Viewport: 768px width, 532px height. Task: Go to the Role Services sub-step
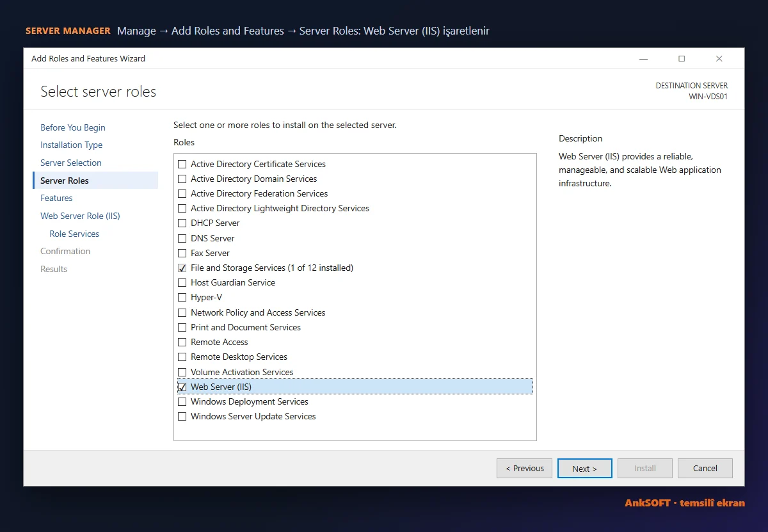[74, 234]
